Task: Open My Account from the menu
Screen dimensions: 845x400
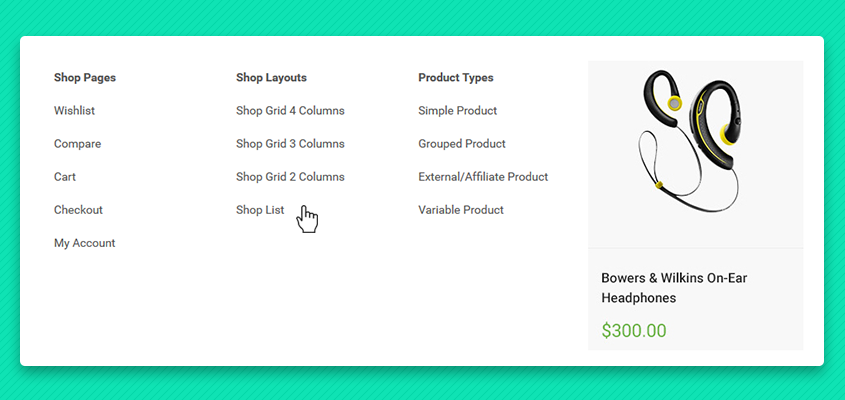Action: coord(85,243)
